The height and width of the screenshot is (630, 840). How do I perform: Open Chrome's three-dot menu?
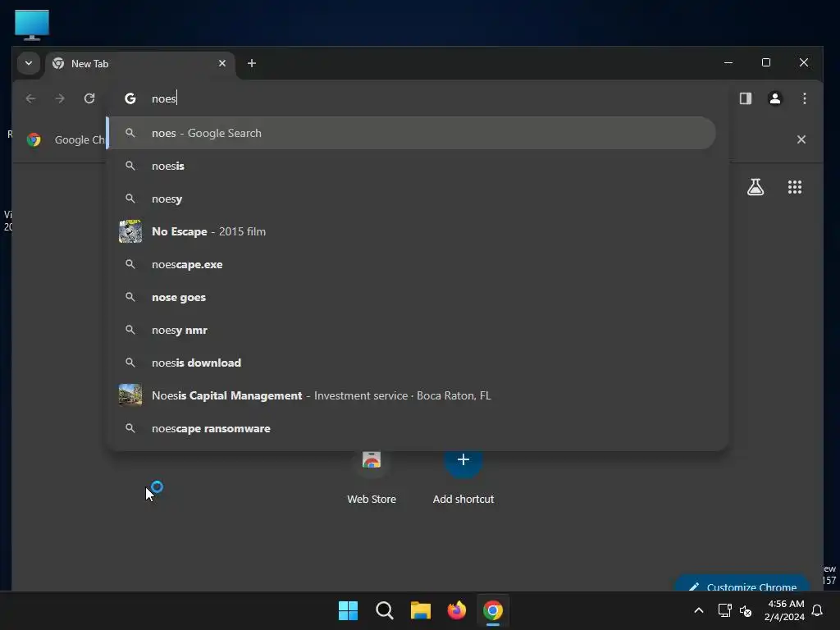click(x=804, y=98)
